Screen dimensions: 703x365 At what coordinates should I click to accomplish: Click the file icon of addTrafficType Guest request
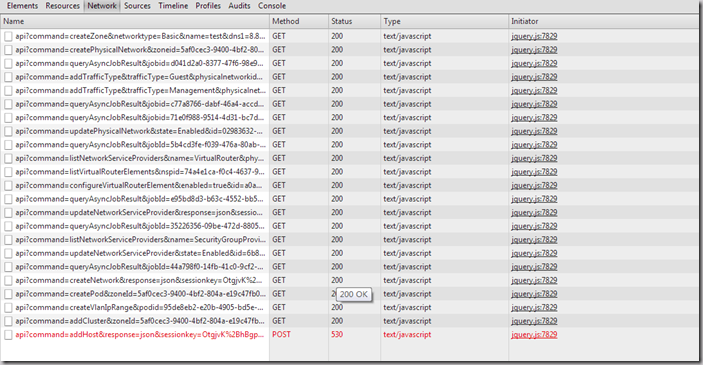[x=8, y=77]
